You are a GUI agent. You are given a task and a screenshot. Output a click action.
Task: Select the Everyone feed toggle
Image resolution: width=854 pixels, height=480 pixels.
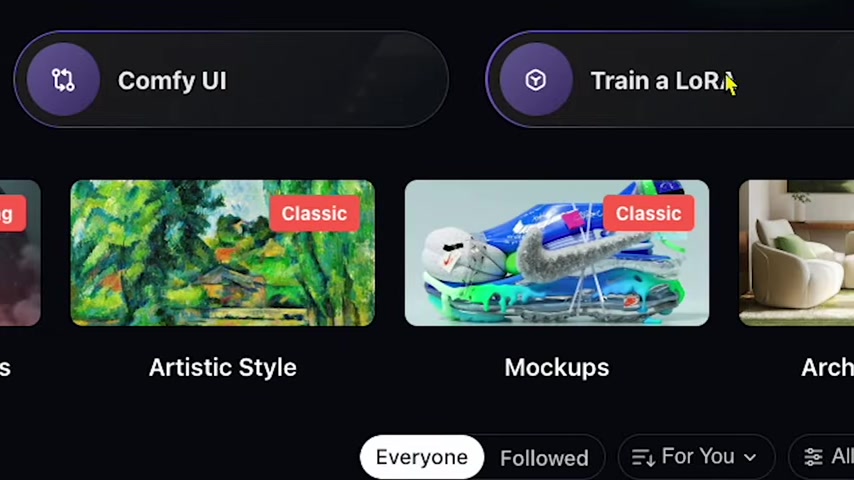[422, 457]
